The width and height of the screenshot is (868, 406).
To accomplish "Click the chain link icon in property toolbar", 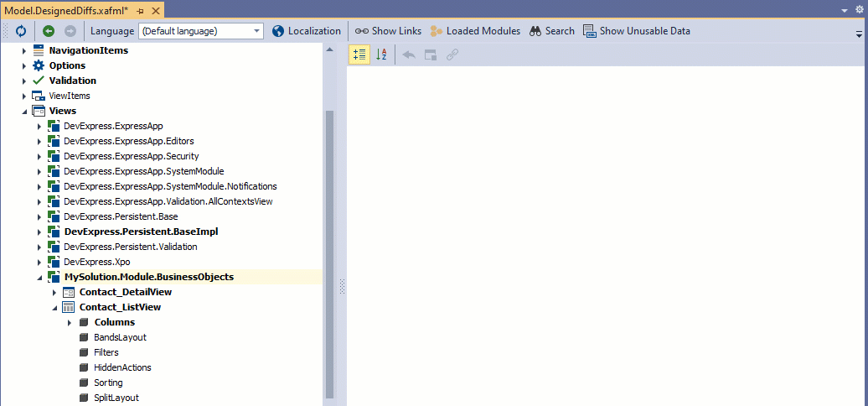I will [x=452, y=55].
